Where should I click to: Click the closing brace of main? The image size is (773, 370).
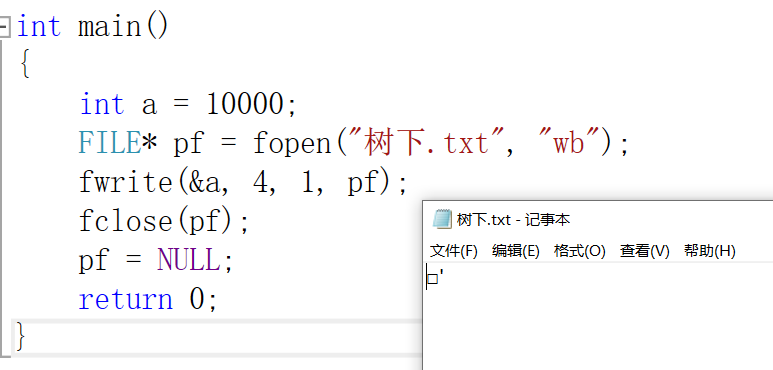(20, 337)
